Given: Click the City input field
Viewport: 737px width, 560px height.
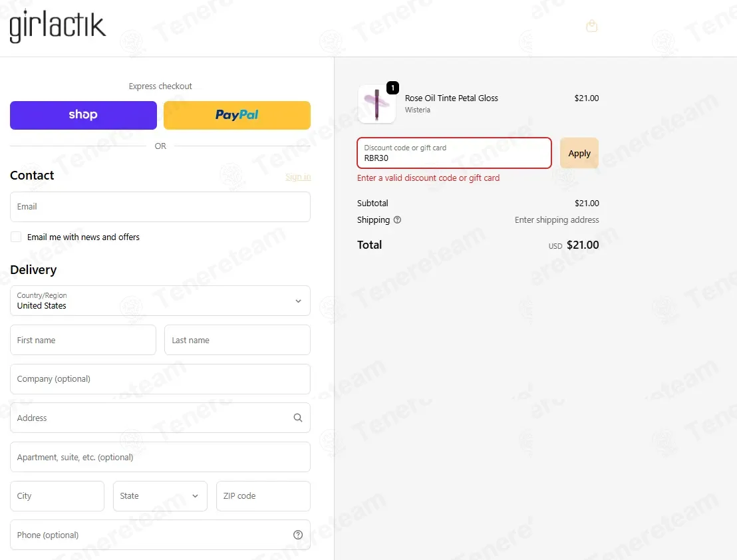Looking at the screenshot, I should point(57,496).
